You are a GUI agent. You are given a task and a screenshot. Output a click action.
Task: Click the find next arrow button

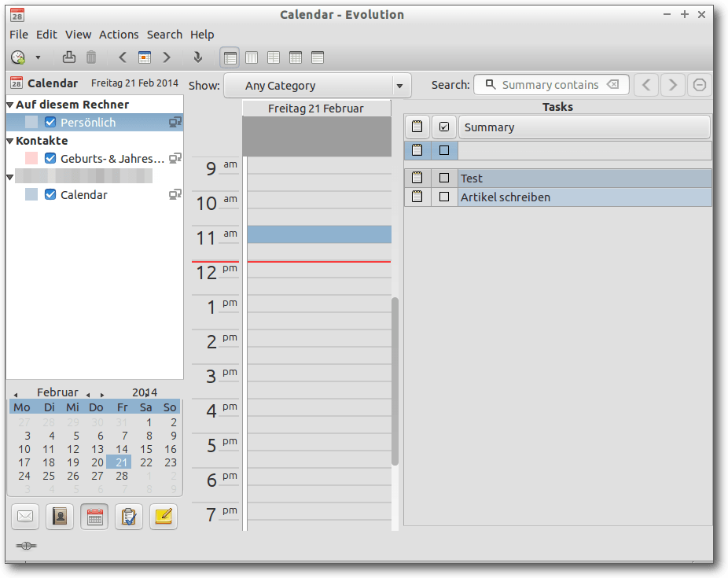[672, 85]
